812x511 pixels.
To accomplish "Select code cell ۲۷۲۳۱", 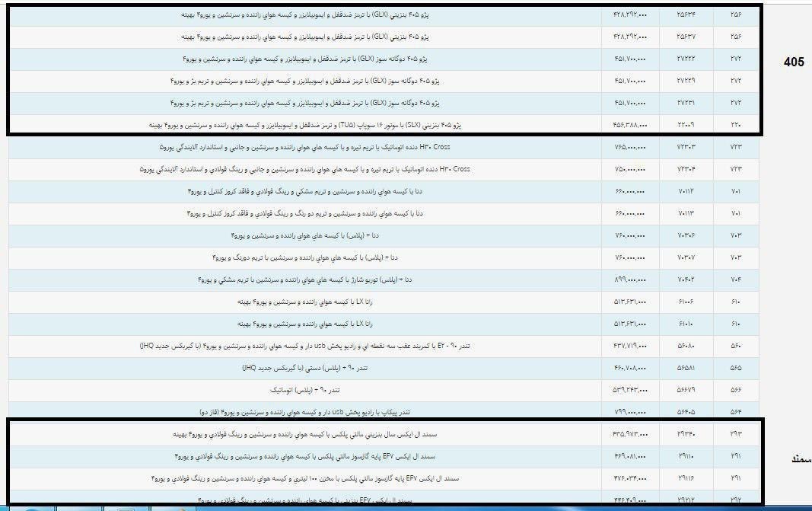I will click(686, 103).
